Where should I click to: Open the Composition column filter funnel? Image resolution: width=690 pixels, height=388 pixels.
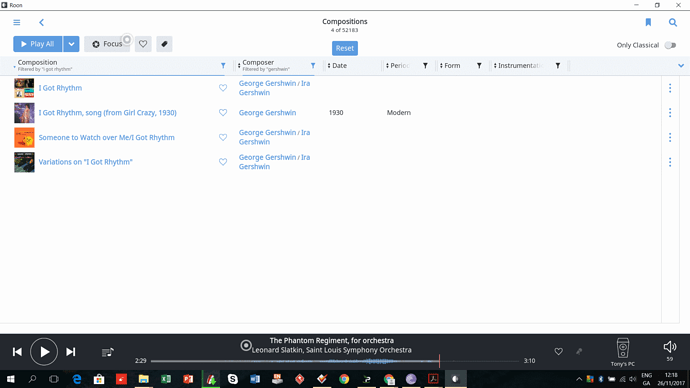pyautogui.click(x=223, y=66)
